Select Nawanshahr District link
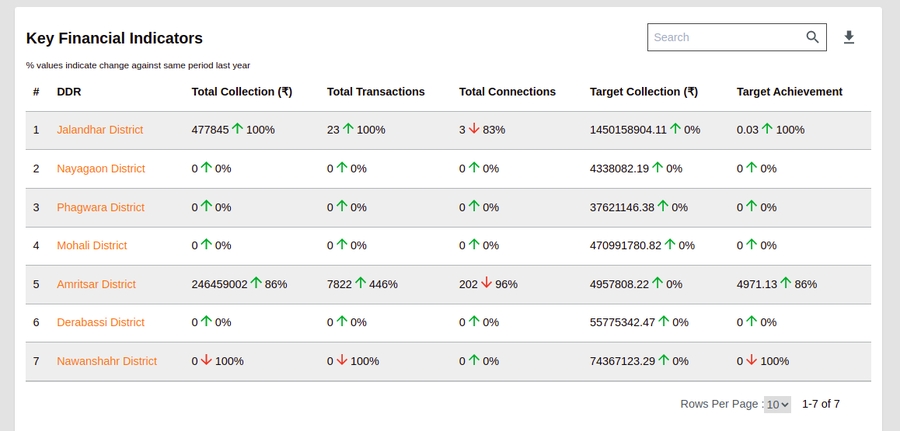The height and width of the screenshot is (431, 900). tap(106, 361)
